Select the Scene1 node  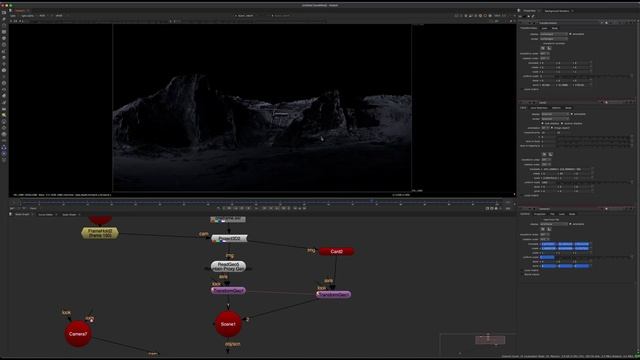point(228,324)
